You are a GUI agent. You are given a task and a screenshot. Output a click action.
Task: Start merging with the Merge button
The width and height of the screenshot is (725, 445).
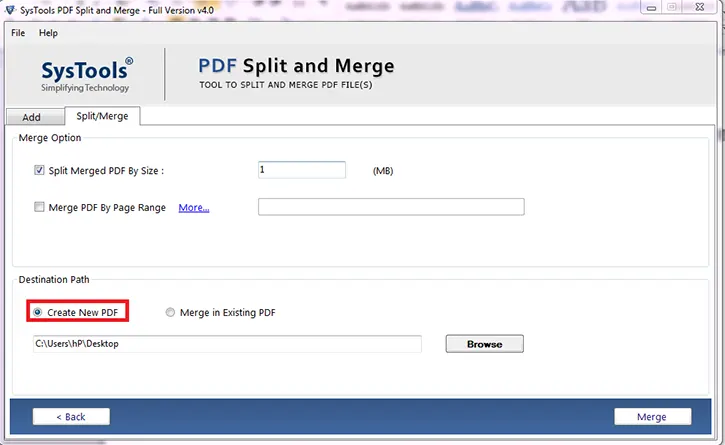(652, 416)
